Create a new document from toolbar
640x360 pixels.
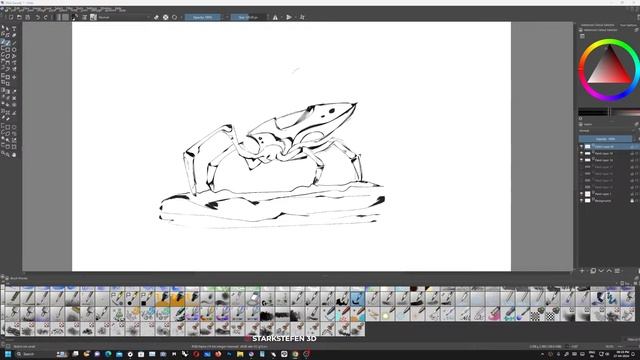click(x=11, y=17)
